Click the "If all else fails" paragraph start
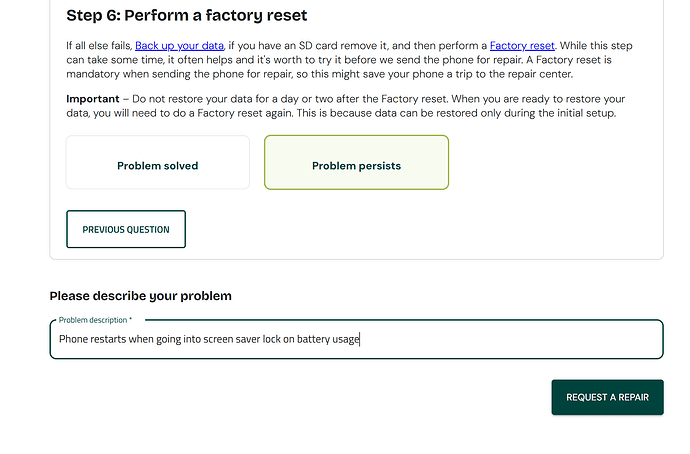 point(98,46)
